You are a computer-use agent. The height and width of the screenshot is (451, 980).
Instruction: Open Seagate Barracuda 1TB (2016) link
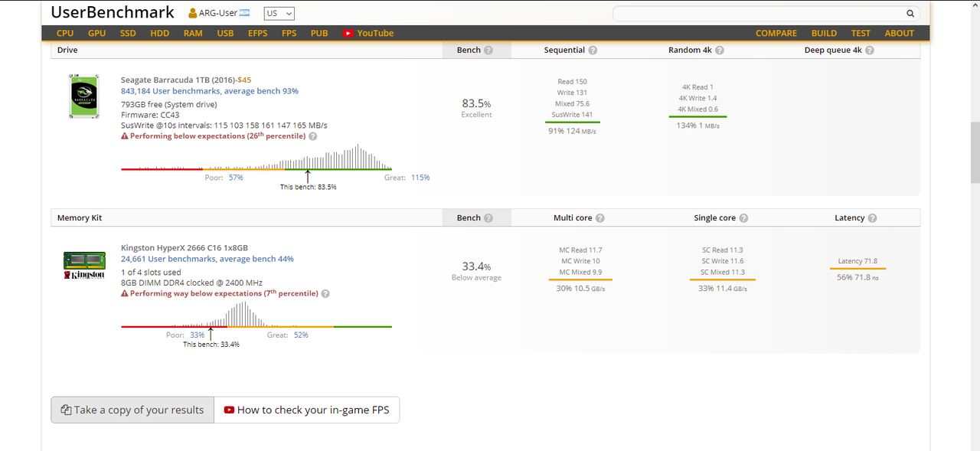(x=178, y=80)
